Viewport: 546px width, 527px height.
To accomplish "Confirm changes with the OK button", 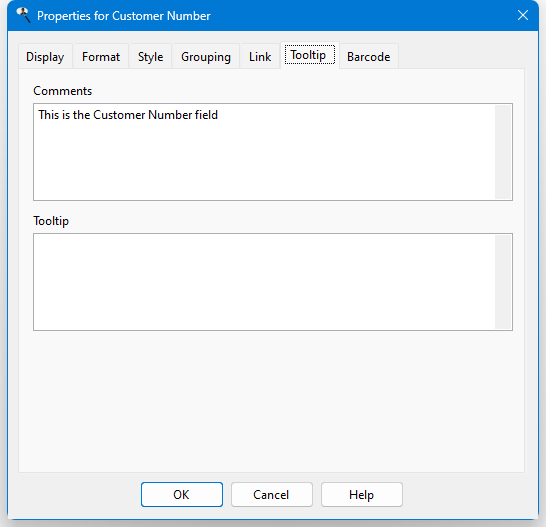I will pyautogui.click(x=182, y=494).
